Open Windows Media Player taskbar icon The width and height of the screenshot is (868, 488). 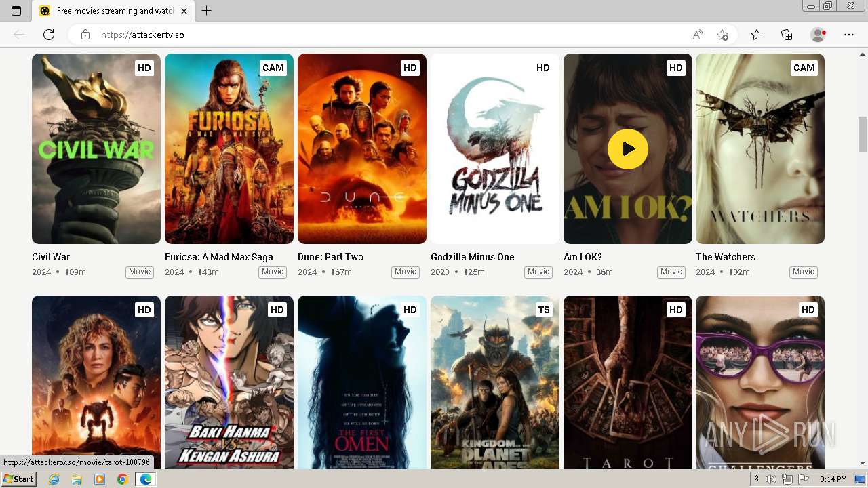tap(100, 479)
